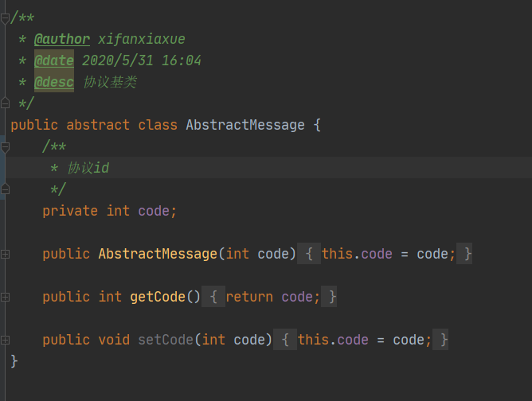Expand the getCode method fold icon
This screenshot has height=401, width=532.
(x=6, y=297)
